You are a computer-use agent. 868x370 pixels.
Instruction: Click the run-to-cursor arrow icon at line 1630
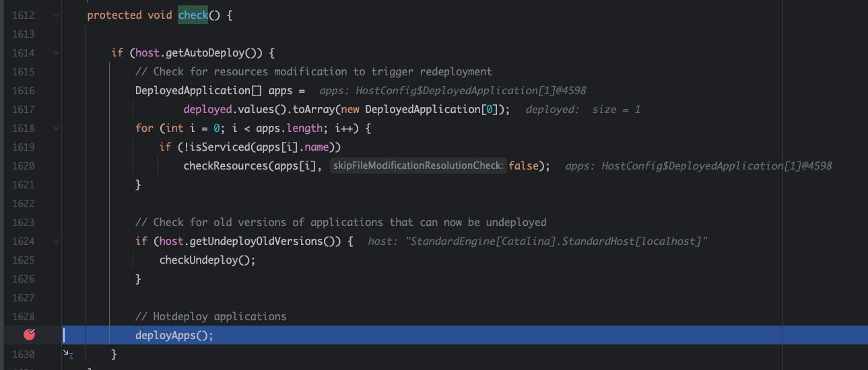67,353
